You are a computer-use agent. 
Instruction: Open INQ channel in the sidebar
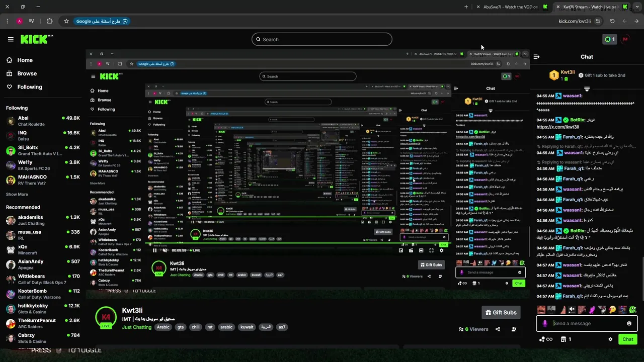43,136
